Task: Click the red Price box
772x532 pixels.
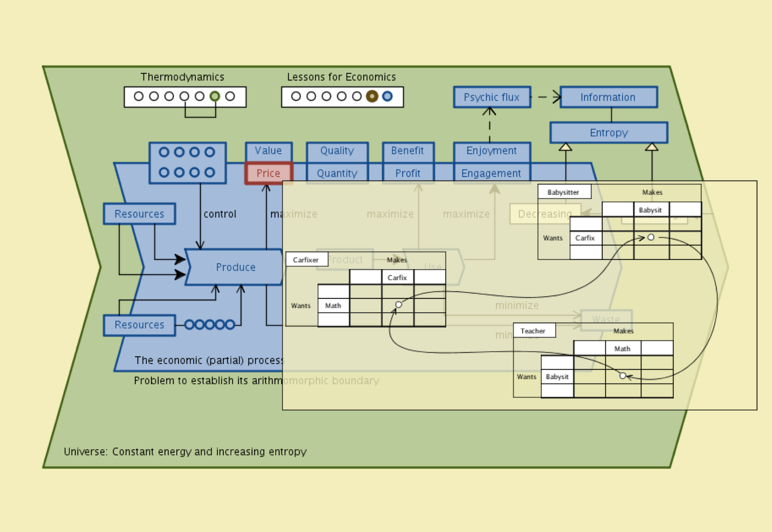Action: click(x=268, y=173)
